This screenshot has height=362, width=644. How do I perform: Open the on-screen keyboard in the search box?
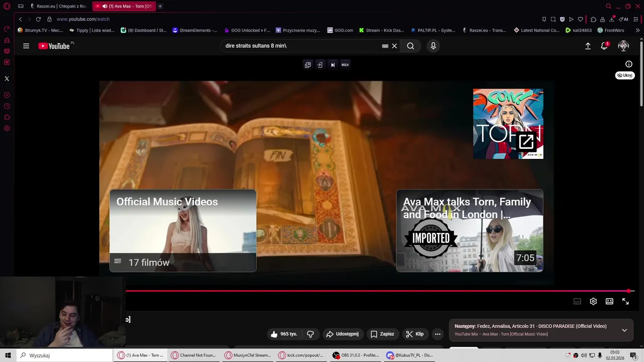click(x=385, y=46)
